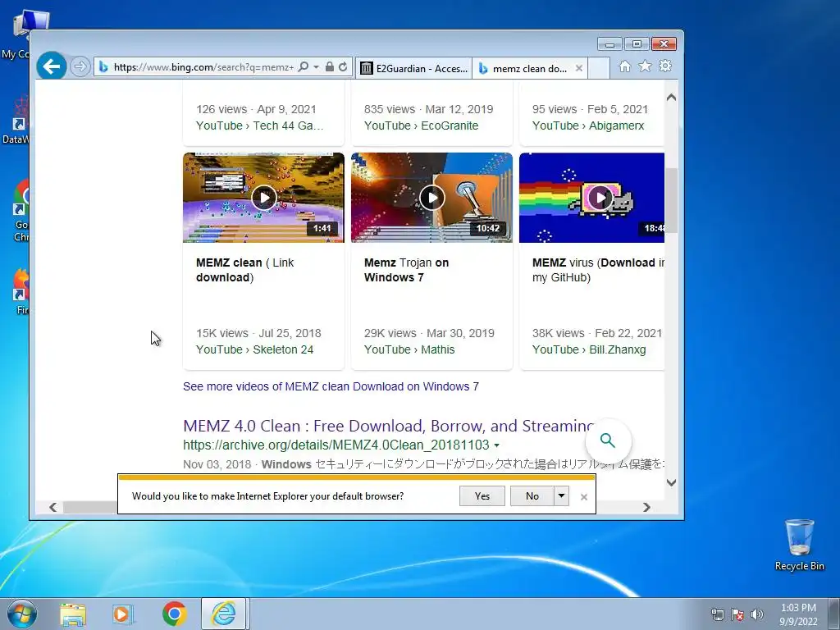Play the 'MEMZ clean (Link download)' video
This screenshot has width=840, height=630.
(263, 198)
